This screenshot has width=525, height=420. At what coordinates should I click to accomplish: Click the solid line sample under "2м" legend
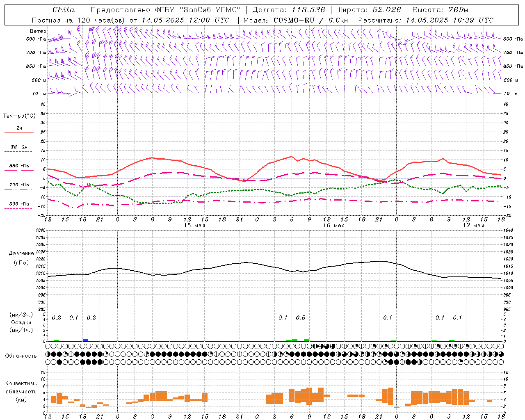[19, 132]
